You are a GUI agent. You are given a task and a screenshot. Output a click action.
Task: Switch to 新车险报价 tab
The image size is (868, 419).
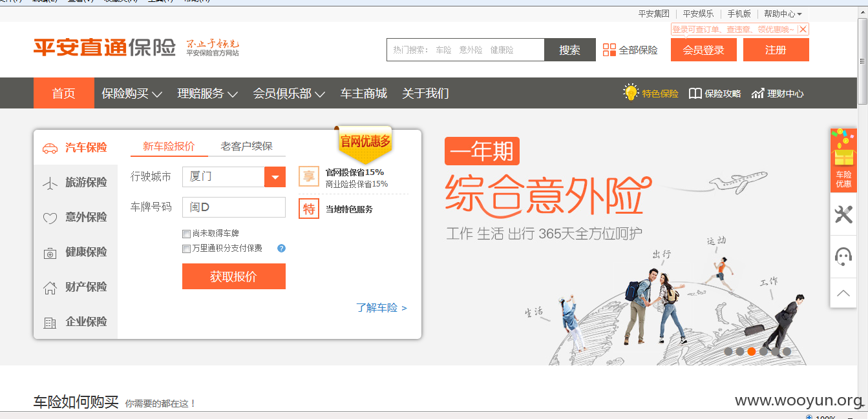pyautogui.click(x=169, y=146)
